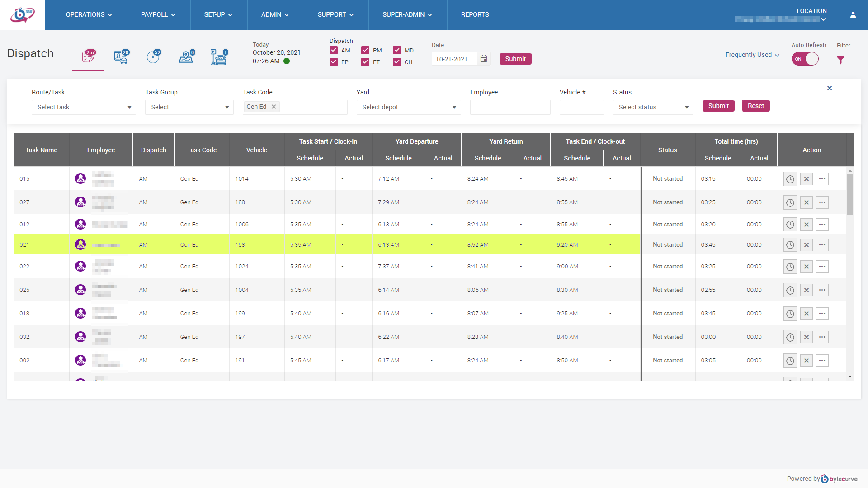Click the clock icon with badge 52
The image size is (868, 488).
[153, 57]
